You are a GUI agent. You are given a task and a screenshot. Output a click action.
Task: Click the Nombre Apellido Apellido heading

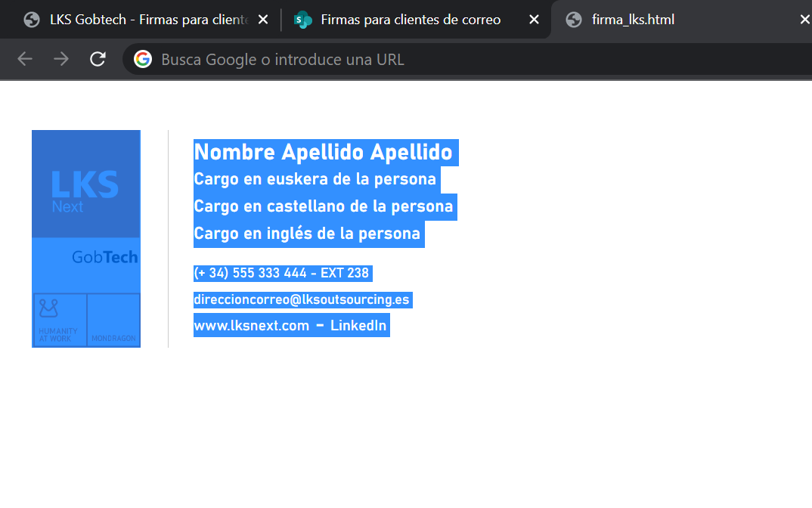pos(323,152)
